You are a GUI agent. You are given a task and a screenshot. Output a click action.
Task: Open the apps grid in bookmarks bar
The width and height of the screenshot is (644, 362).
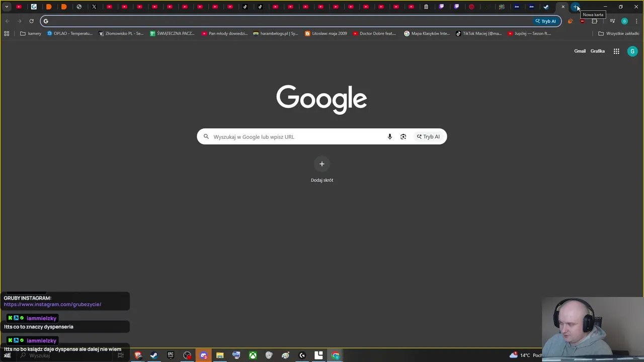(7, 34)
